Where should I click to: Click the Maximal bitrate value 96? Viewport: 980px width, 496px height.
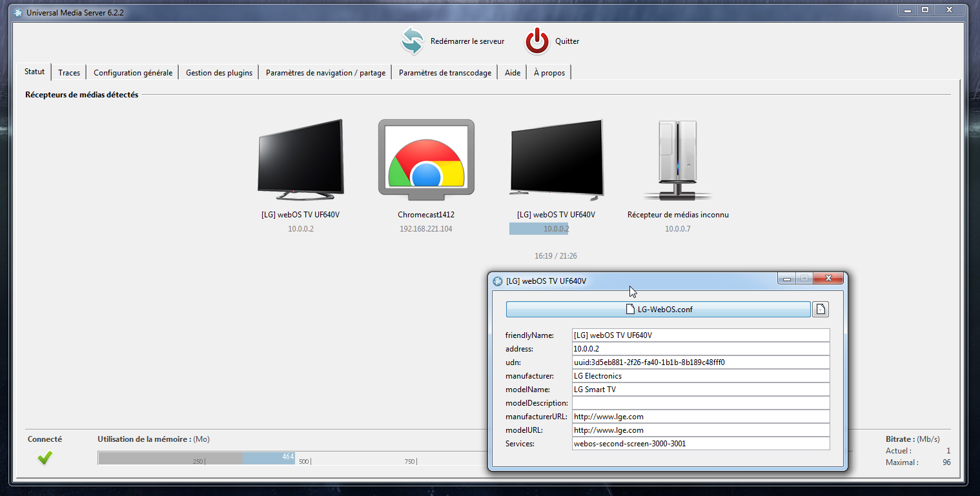pos(946,462)
